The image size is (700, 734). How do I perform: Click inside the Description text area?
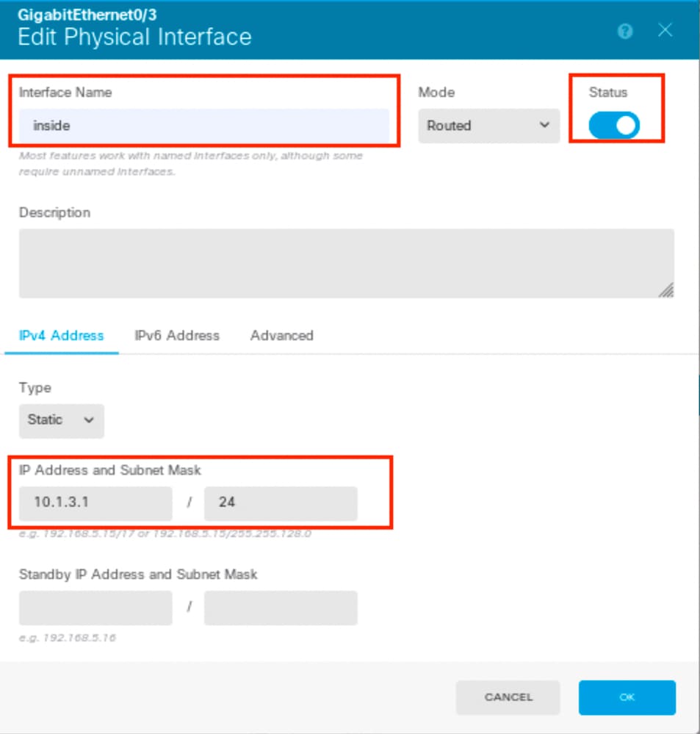pos(346,263)
